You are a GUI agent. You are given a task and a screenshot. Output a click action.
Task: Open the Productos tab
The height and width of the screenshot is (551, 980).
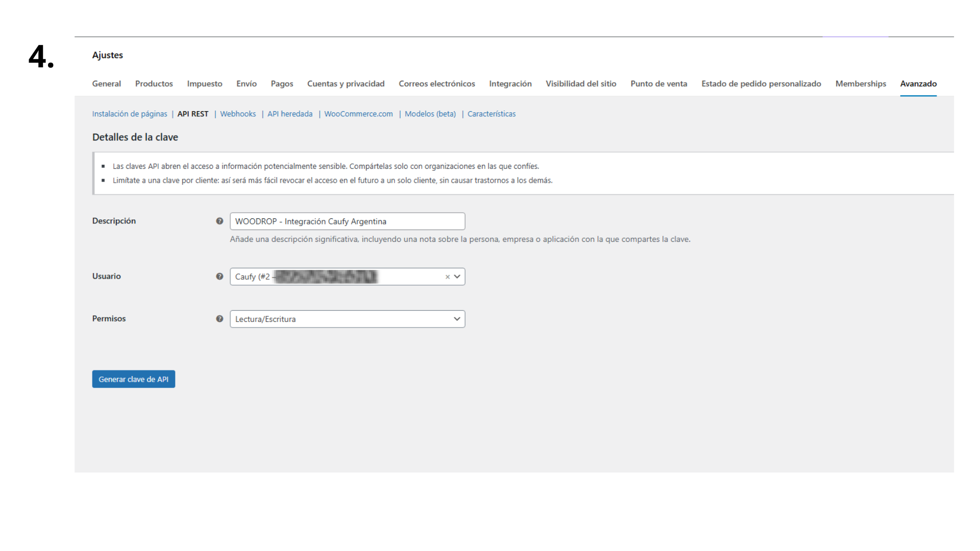coord(154,84)
